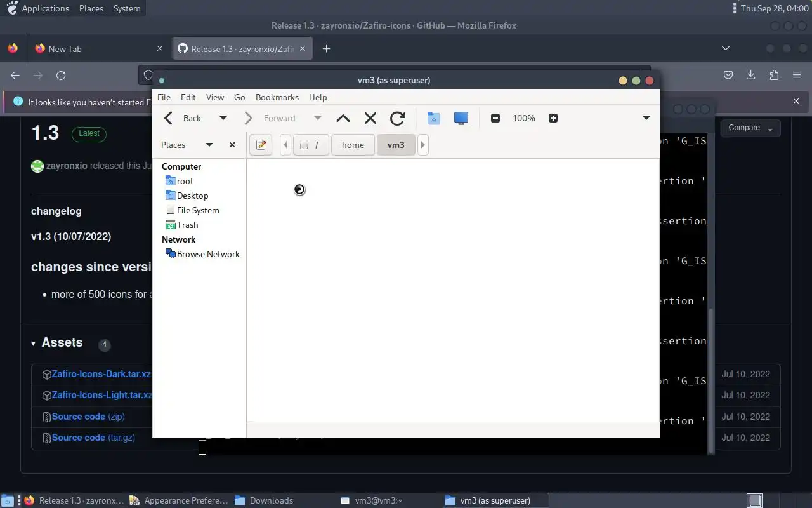Open the Compare dropdown on GitHub
Viewport: 812px width, 508px height.
[x=750, y=128]
